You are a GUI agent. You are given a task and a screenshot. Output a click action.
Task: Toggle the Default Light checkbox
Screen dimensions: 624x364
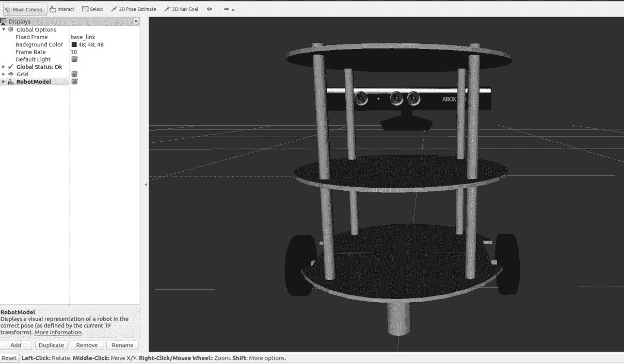[x=74, y=59]
